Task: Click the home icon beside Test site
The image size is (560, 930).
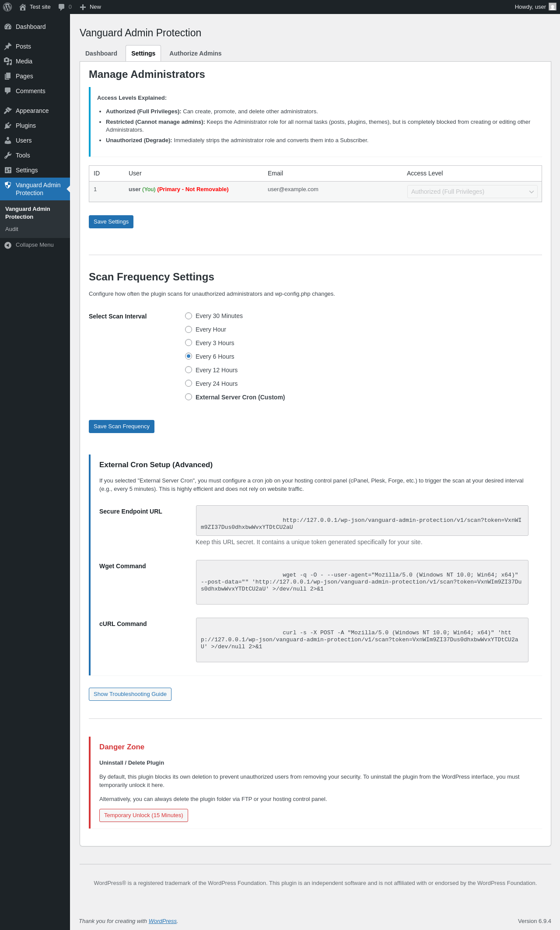Action: pos(23,7)
